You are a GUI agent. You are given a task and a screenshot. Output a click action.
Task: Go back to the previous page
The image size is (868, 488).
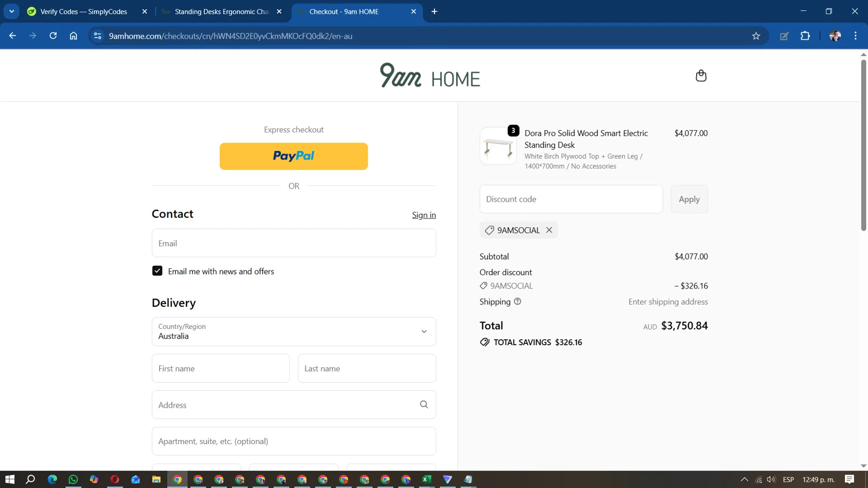tap(13, 36)
